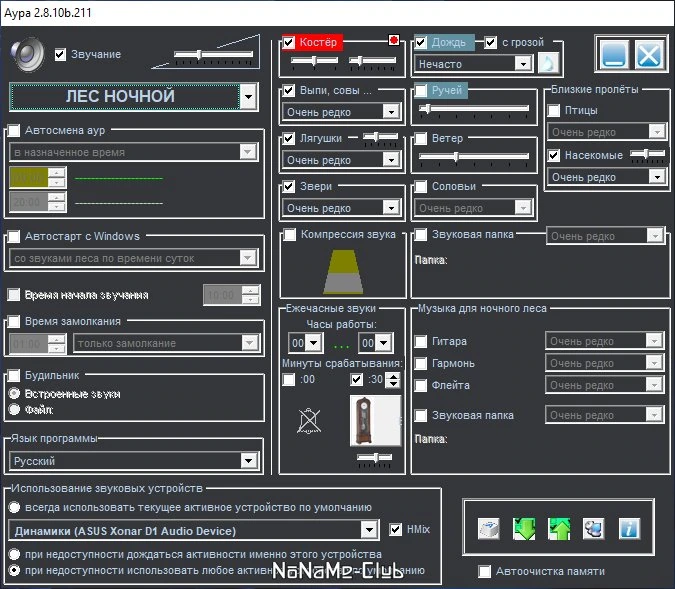
Task: Enable the Ручей stream checkbox
Action: point(421,90)
